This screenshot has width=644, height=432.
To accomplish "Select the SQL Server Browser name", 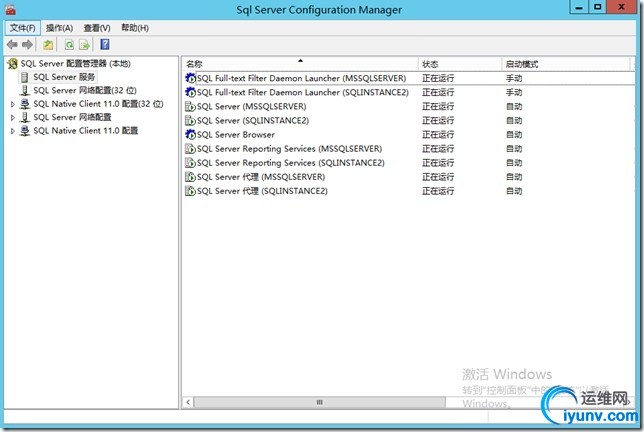I will pos(236,134).
